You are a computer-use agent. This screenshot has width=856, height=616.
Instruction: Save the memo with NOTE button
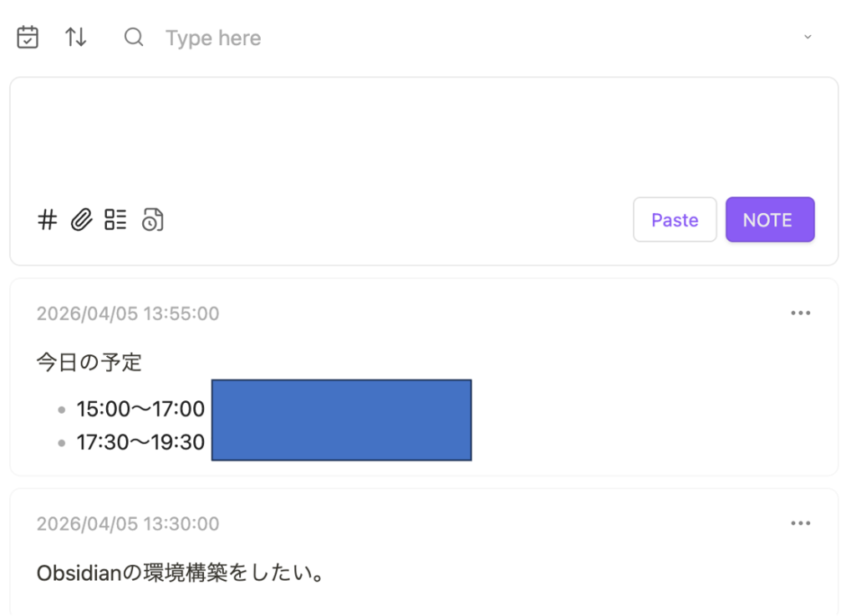coord(769,220)
